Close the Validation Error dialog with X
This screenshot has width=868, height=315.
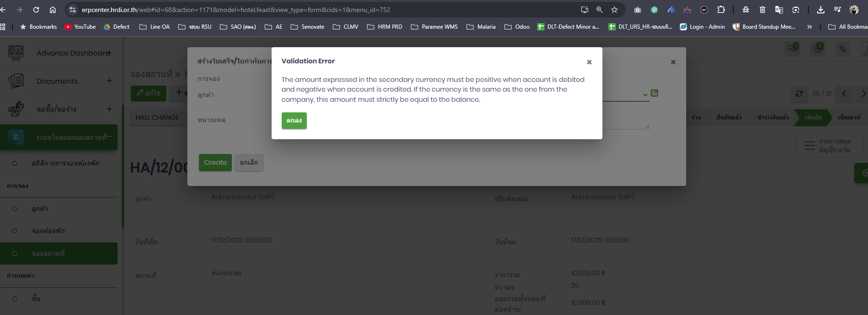click(589, 62)
